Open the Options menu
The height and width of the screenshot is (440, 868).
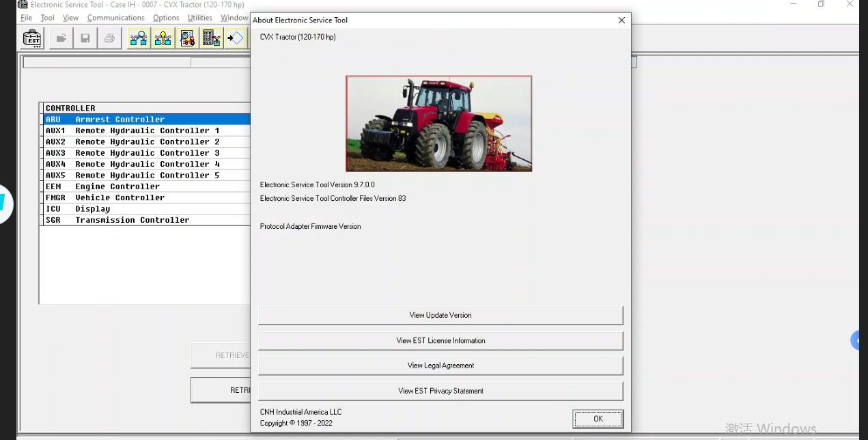pyautogui.click(x=166, y=18)
